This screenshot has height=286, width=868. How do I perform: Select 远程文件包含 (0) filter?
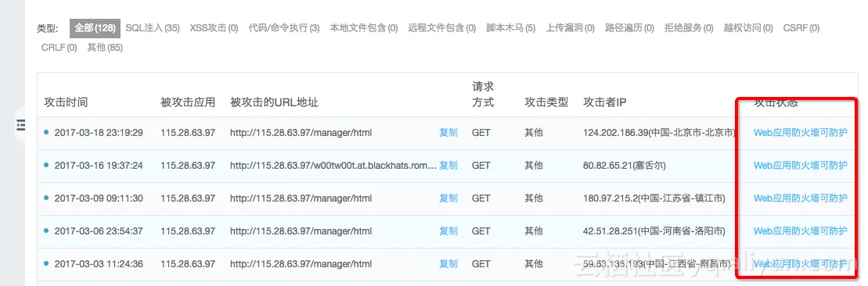(x=441, y=27)
